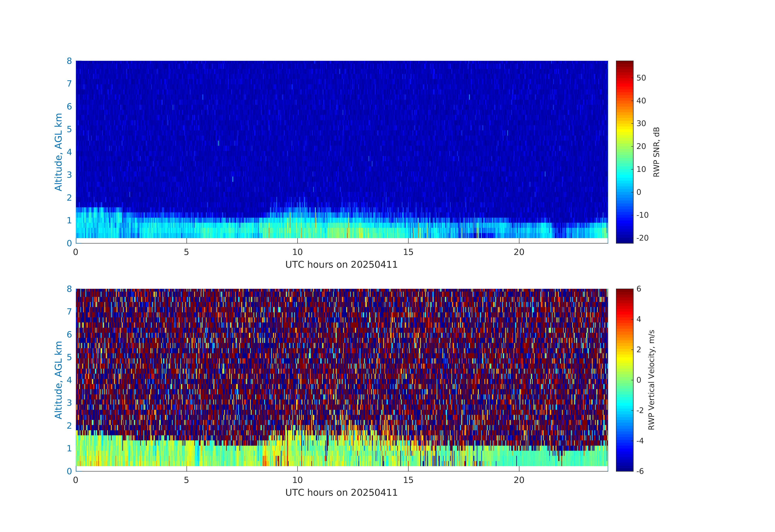Click x-axis tick 15 on bottom plot
Screen dimensions: 775x532
click(x=408, y=480)
